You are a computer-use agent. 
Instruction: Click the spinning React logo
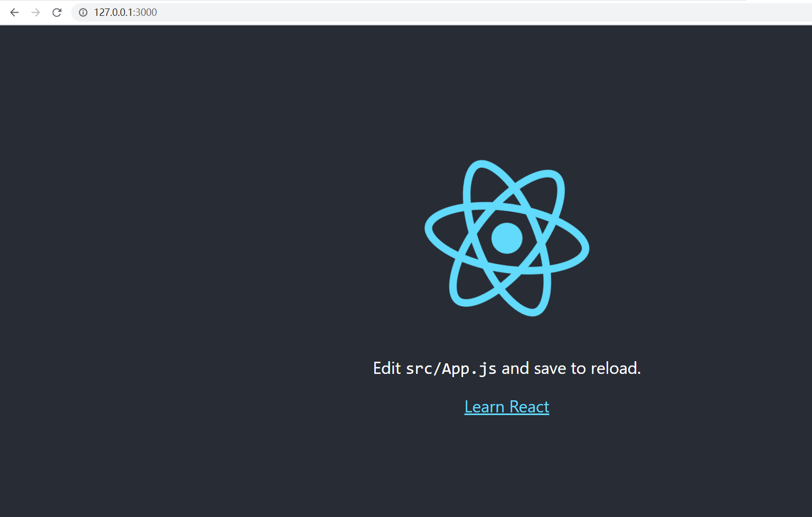click(x=507, y=238)
